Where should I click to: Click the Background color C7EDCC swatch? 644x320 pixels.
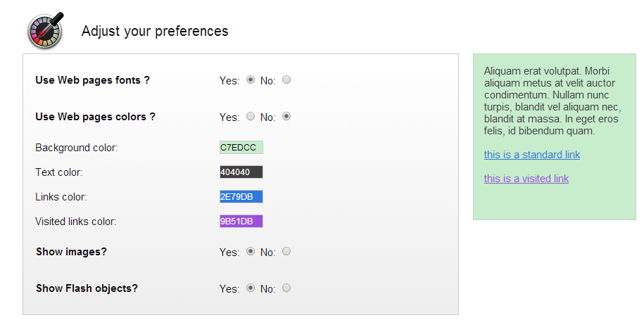(241, 148)
